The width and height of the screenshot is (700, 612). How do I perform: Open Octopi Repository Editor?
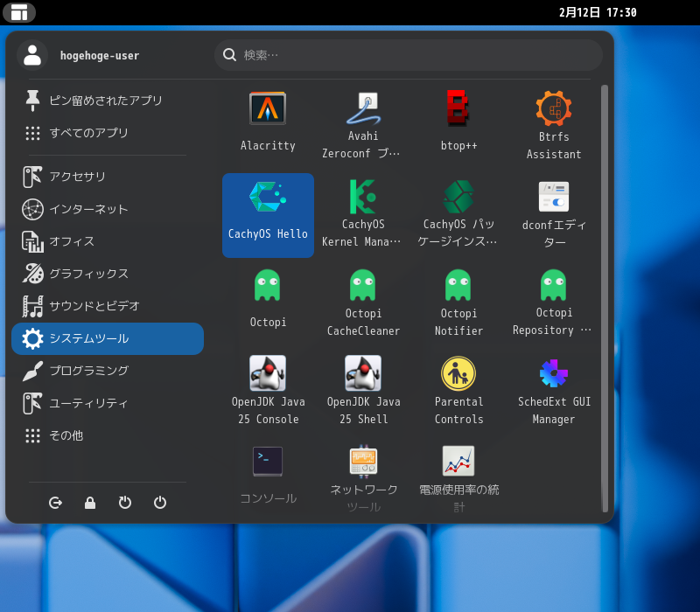[554, 303]
